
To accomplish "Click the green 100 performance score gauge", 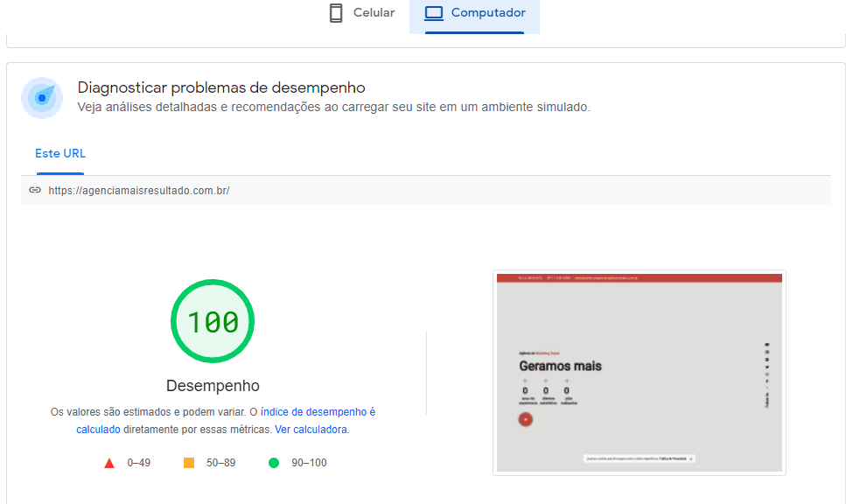I will coord(212,321).
